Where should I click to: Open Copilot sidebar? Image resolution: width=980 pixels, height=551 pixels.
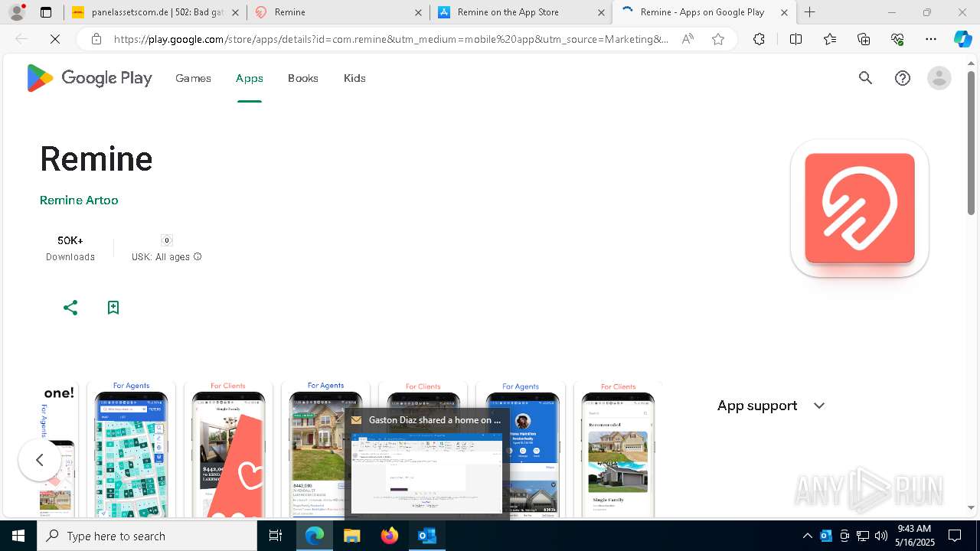[x=962, y=39]
